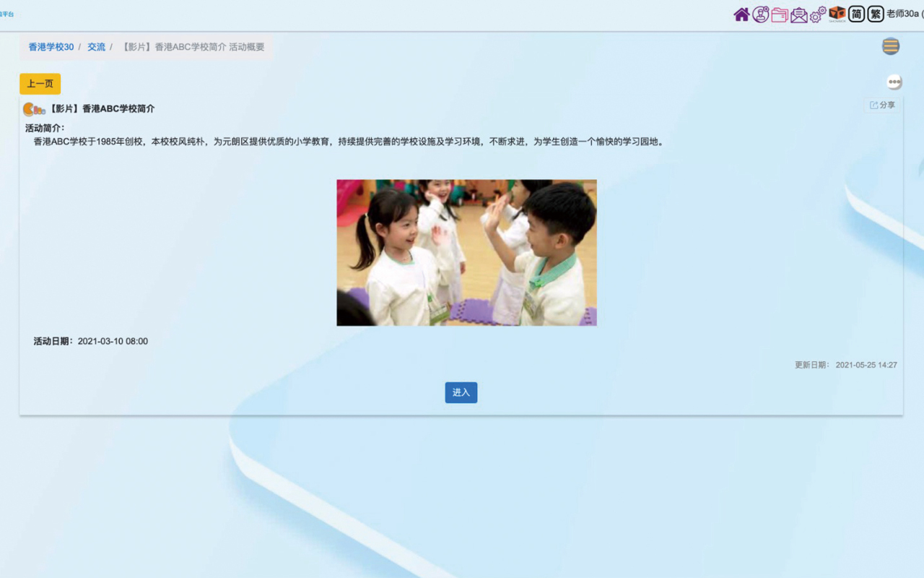The image size is (924, 578).
Task: Click the 进入 enter button
Action: point(461,392)
